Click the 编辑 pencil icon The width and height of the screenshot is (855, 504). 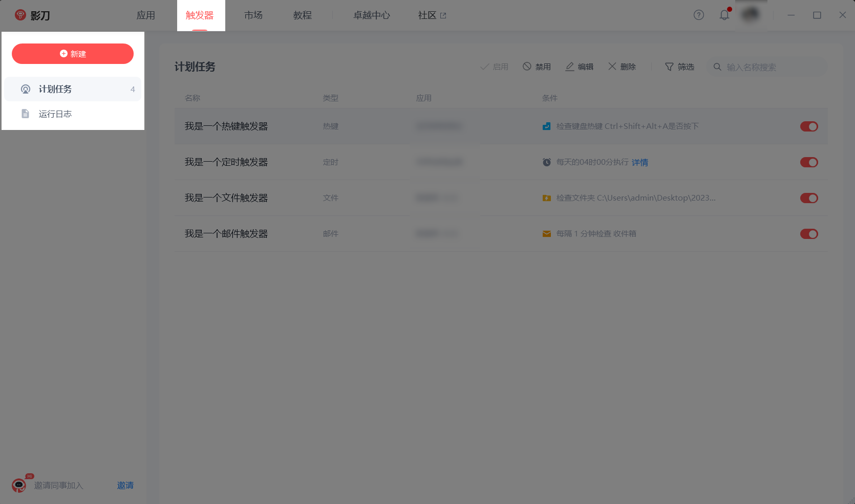569,67
